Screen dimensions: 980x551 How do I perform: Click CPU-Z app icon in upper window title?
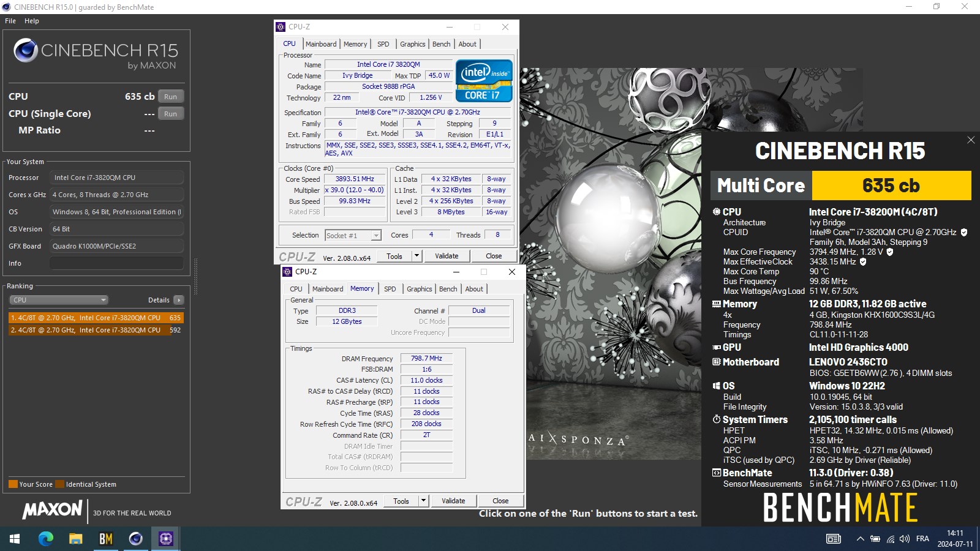tap(281, 27)
